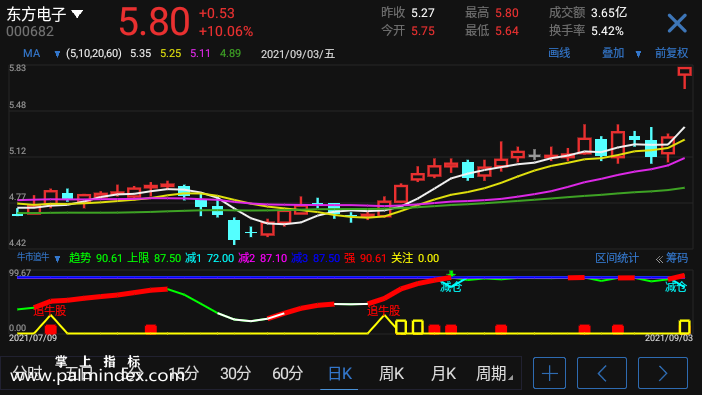The width and height of the screenshot is (702, 395).
Task: Open the 筹码 chip distribution panel
Action: click(676, 258)
